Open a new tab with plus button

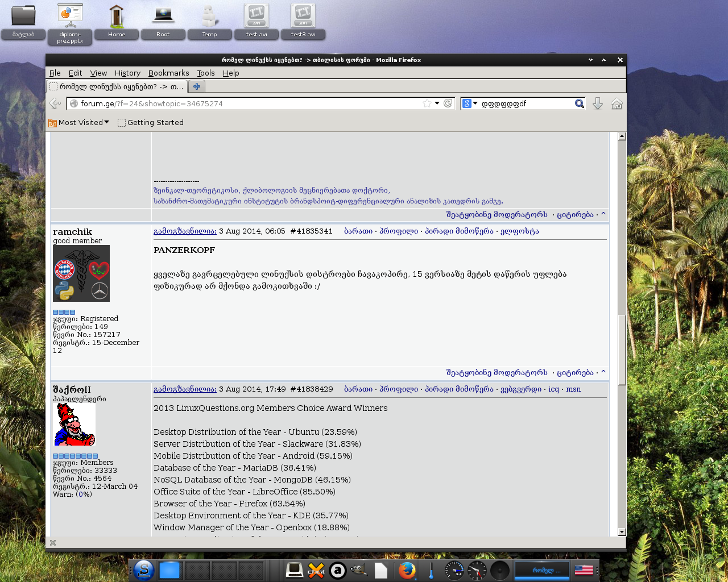pos(197,86)
